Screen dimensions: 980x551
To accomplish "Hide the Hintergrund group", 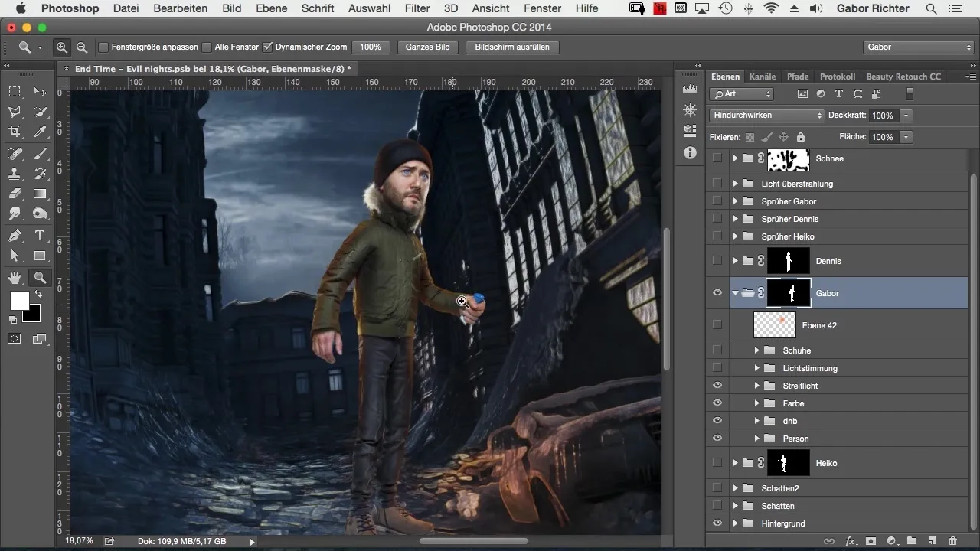I will 717,523.
